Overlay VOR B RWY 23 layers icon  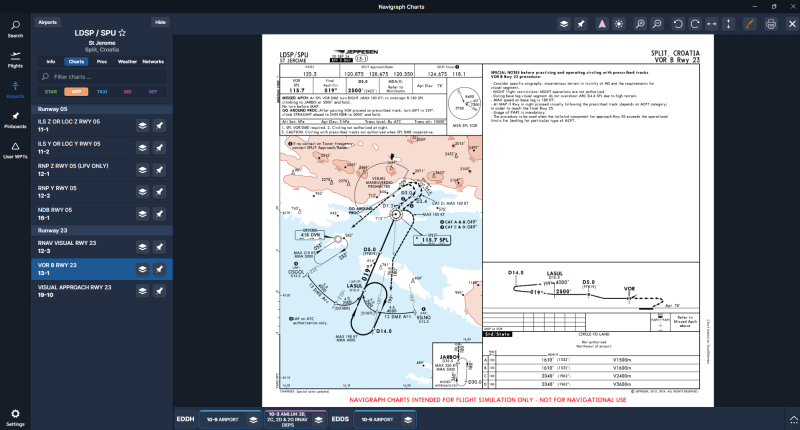[142, 269]
